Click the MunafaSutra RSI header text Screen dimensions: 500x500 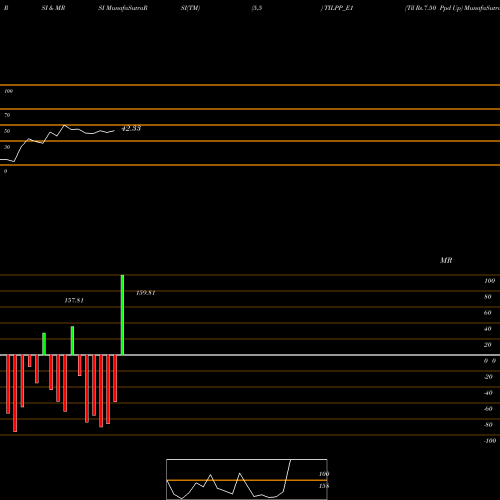click(123, 8)
